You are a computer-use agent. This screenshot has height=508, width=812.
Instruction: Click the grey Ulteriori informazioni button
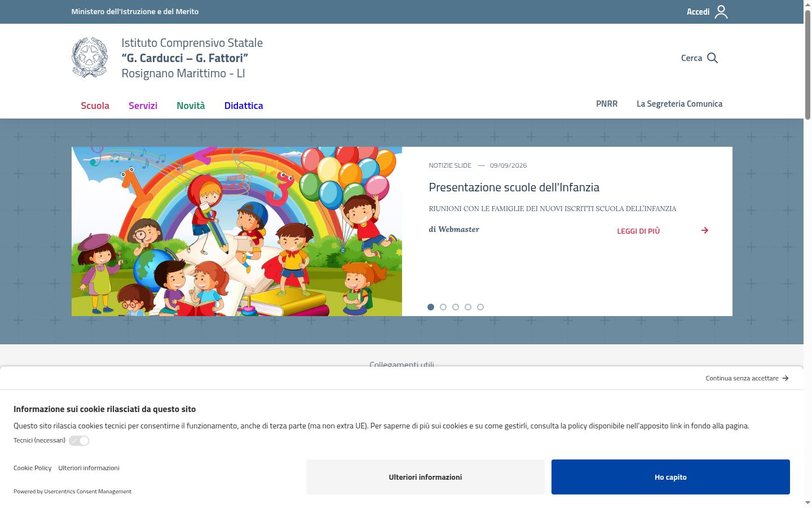click(425, 477)
